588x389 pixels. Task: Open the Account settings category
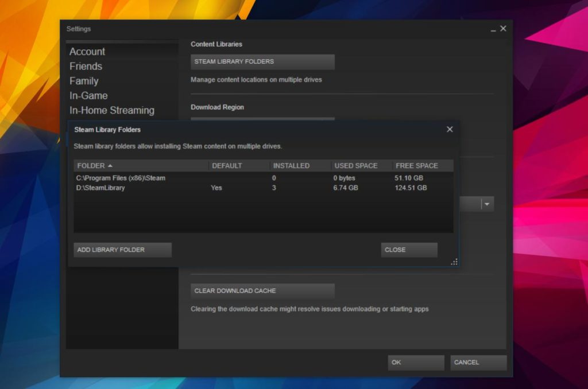87,52
